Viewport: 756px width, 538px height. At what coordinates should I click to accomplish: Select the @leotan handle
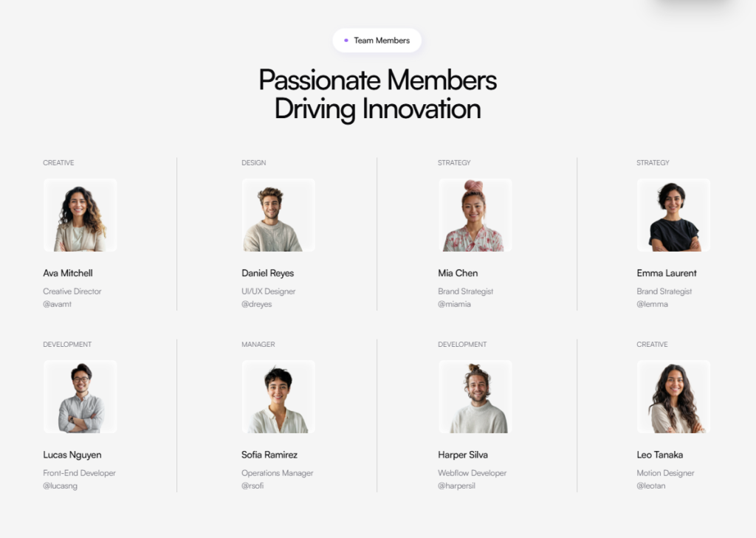click(651, 486)
